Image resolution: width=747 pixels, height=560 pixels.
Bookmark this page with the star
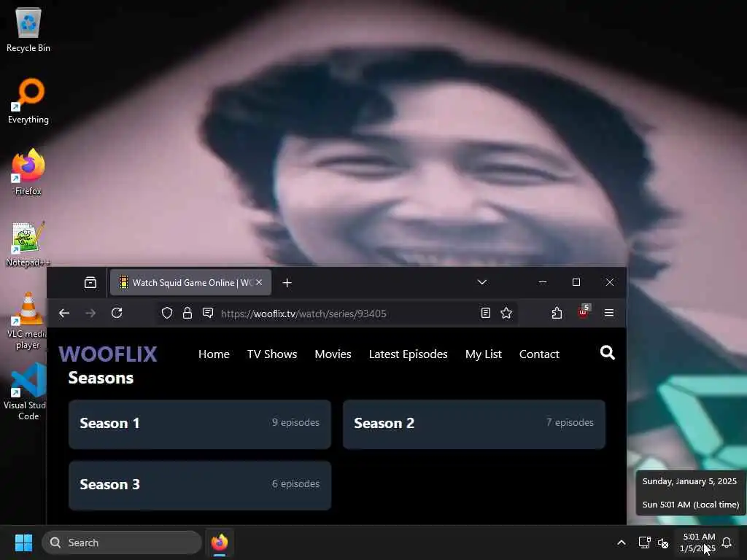coord(506,313)
